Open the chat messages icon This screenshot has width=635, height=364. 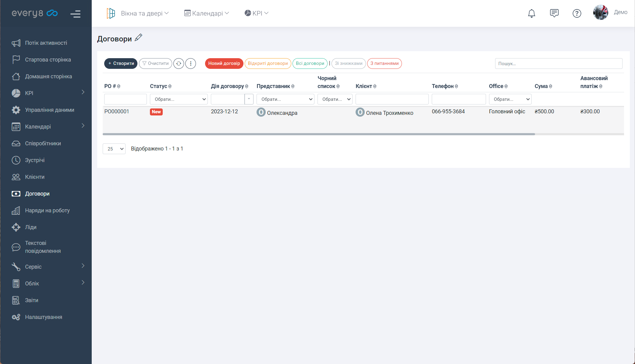[x=554, y=13]
